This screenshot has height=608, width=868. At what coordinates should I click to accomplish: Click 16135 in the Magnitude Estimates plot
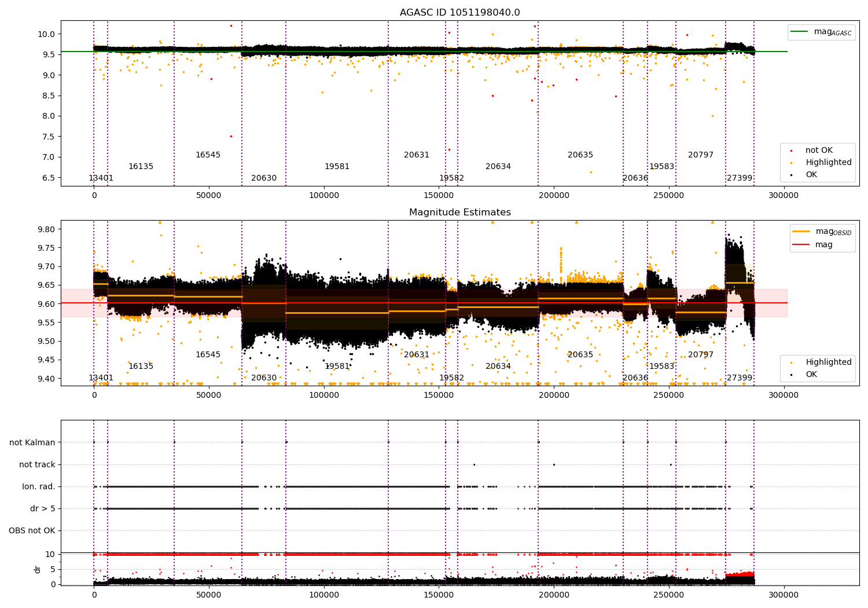point(141,366)
